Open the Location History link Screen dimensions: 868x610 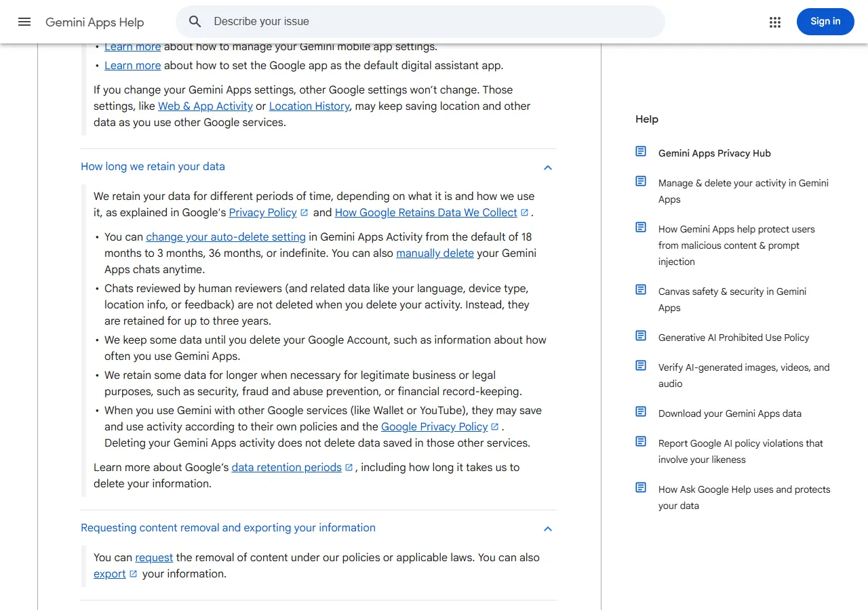[309, 106]
